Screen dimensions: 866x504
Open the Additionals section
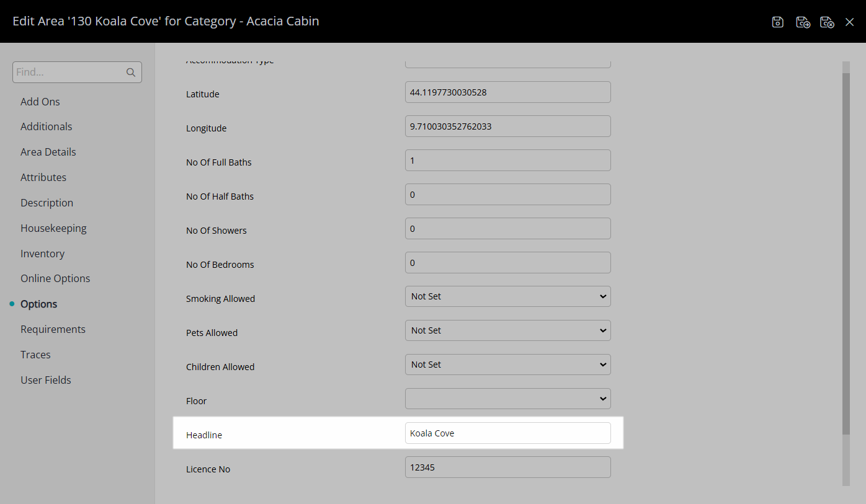[47, 126]
